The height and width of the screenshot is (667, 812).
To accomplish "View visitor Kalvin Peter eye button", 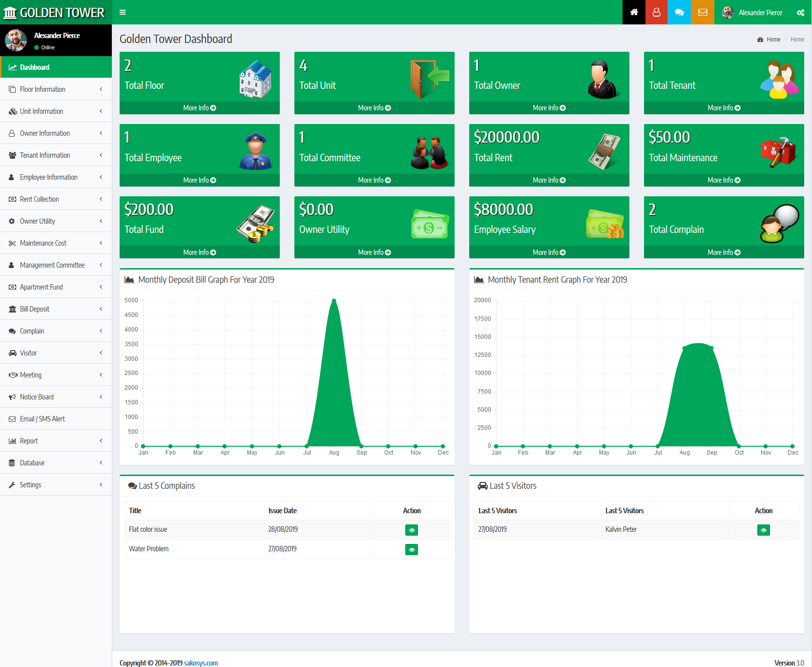I will (x=764, y=530).
